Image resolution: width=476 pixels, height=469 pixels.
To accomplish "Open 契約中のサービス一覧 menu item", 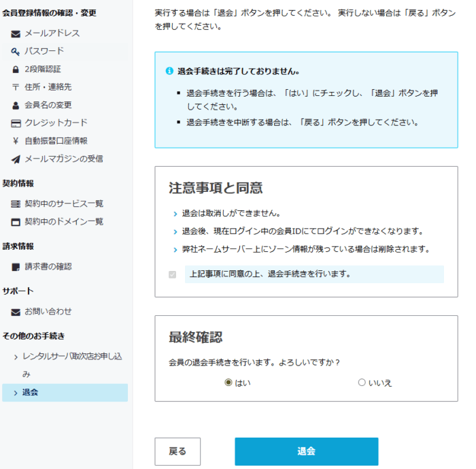I will [64, 204].
